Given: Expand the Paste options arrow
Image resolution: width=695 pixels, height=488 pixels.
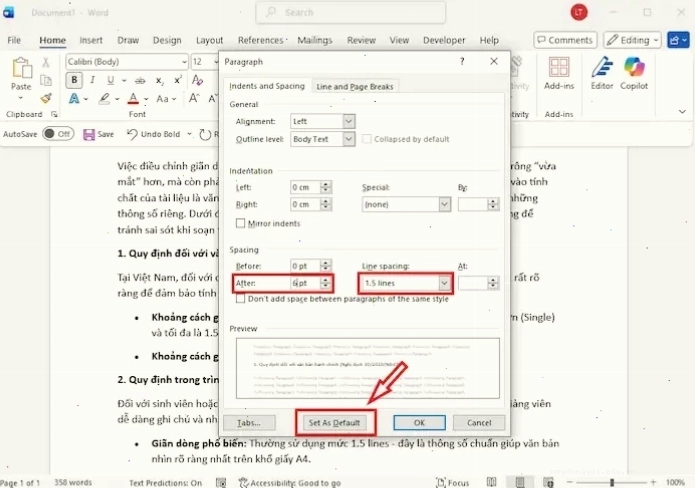Looking at the screenshot, I should click(x=21, y=98).
